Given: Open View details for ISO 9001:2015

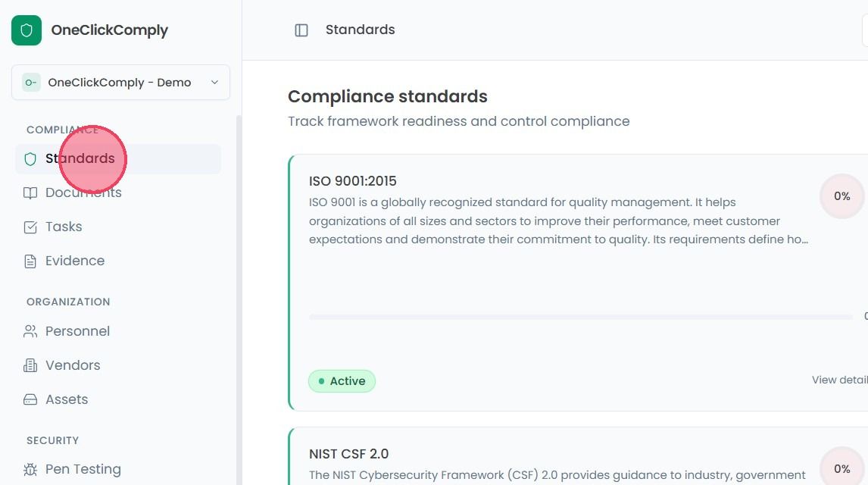Looking at the screenshot, I should click(840, 380).
